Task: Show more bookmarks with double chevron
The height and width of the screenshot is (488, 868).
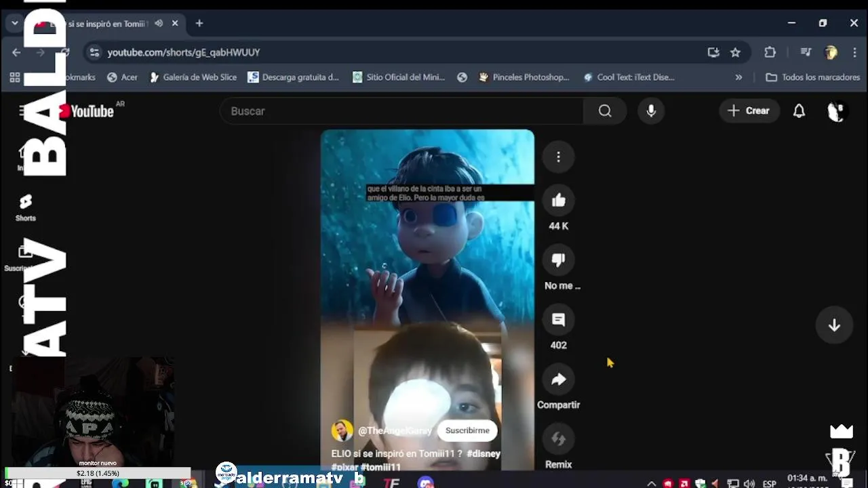Action: tap(738, 77)
